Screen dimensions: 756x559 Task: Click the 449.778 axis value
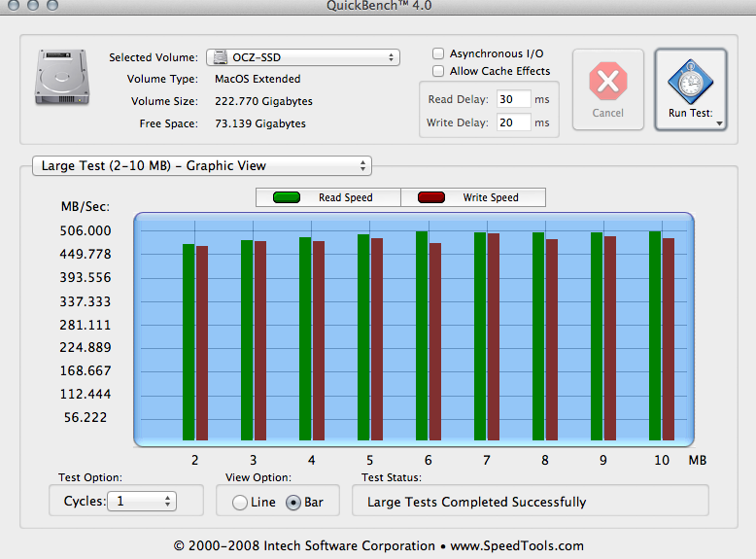pyautogui.click(x=86, y=254)
